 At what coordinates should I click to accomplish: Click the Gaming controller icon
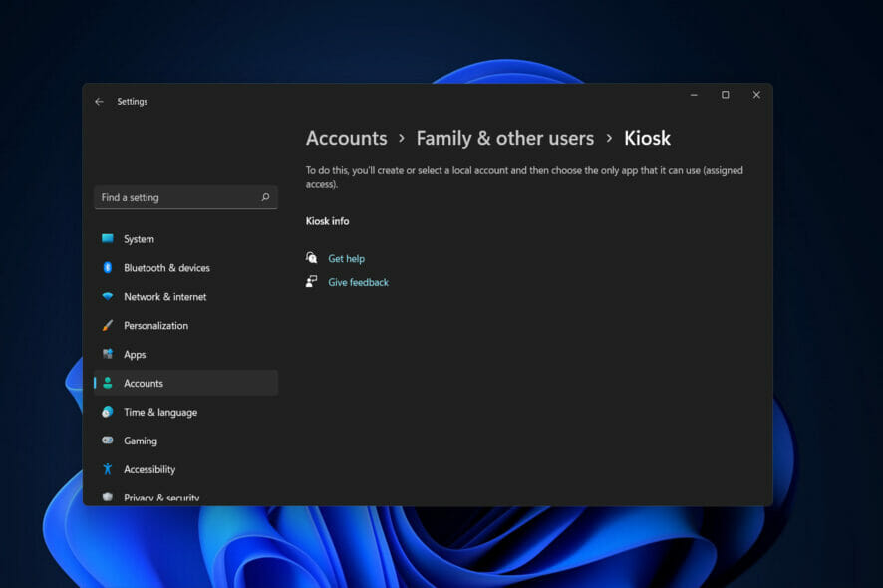107,440
